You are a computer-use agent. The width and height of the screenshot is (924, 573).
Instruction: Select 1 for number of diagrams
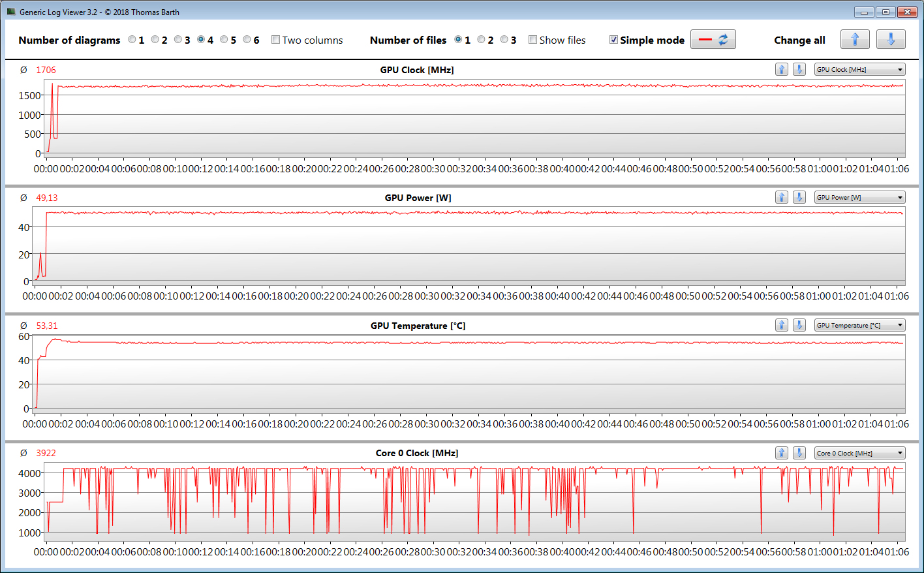[132, 40]
